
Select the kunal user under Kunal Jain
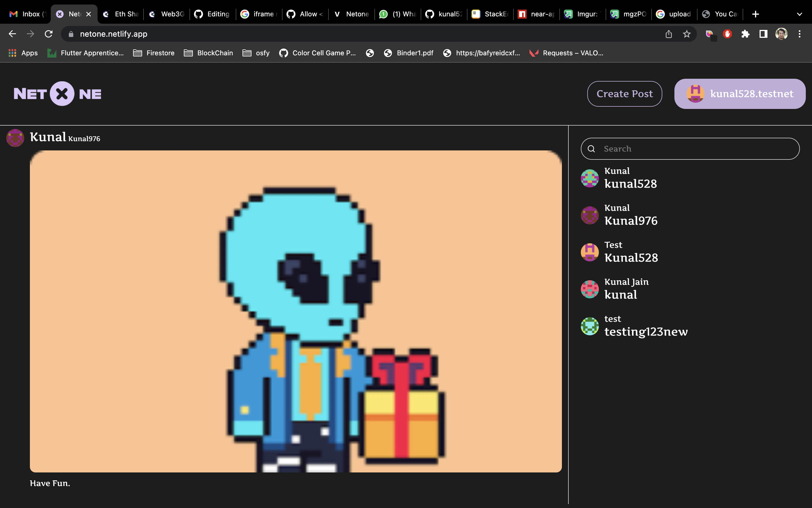tap(620, 295)
